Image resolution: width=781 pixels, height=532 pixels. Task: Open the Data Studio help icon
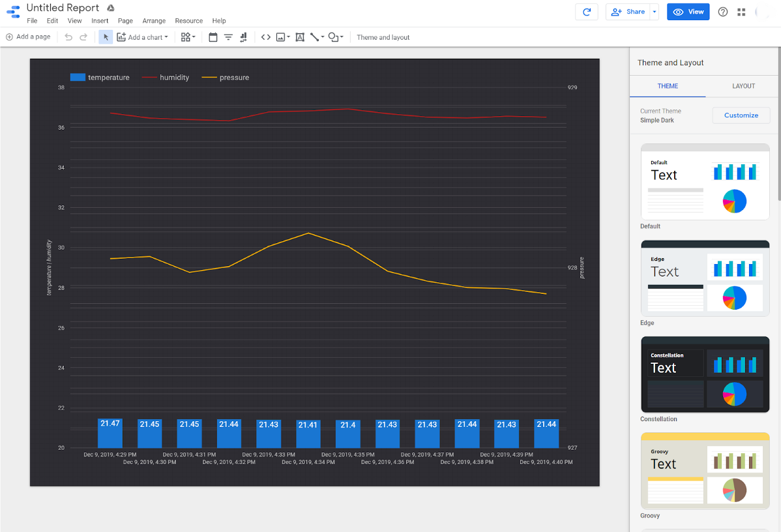[723, 12]
